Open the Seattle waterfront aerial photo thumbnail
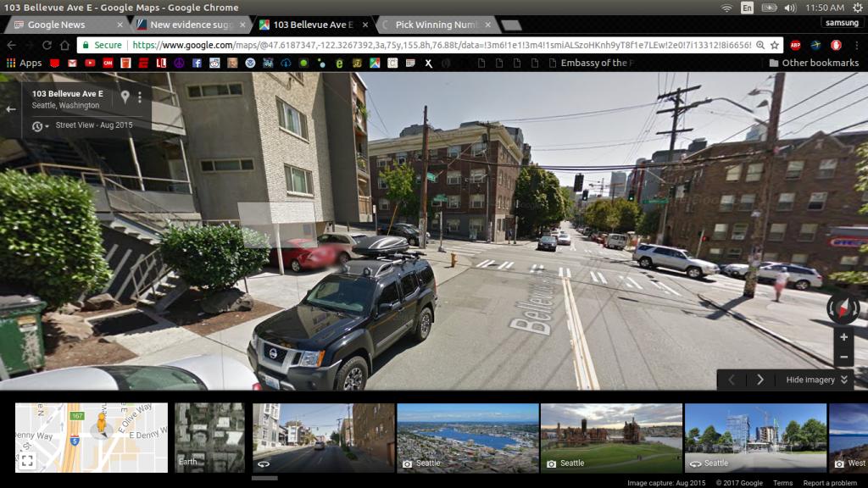Image resolution: width=868 pixels, height=488 pixels. pyautogui.click(x=467, y=437)
